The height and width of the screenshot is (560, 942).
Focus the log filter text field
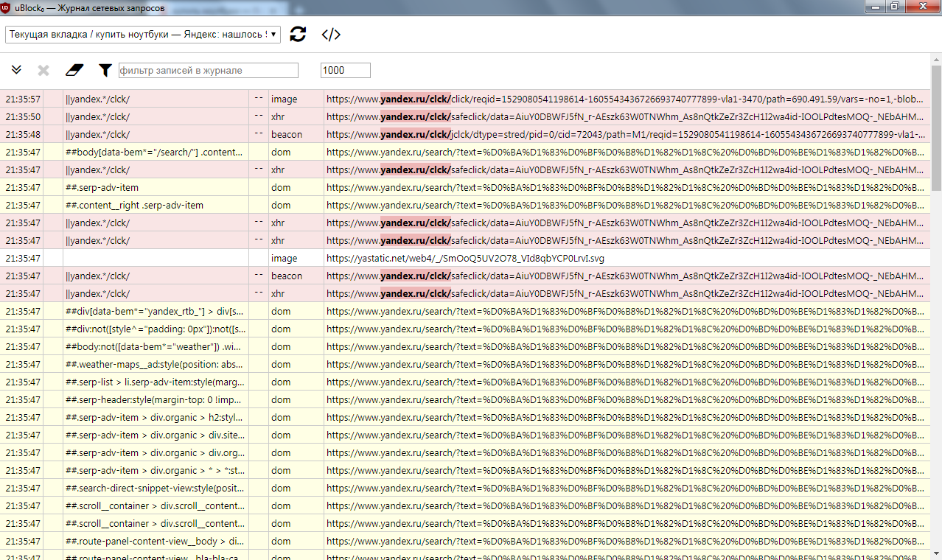click(x=208, y=71)
